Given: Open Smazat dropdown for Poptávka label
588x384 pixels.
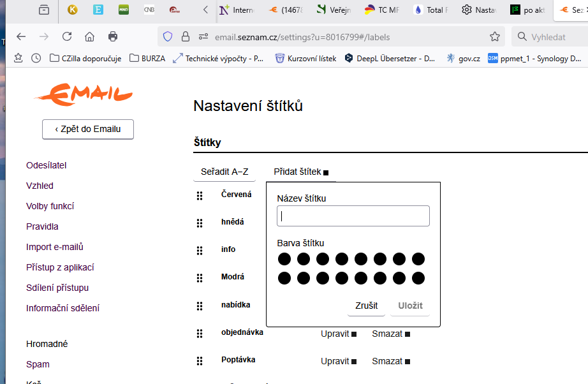Looking at the screenshot, I should (390, 361).
